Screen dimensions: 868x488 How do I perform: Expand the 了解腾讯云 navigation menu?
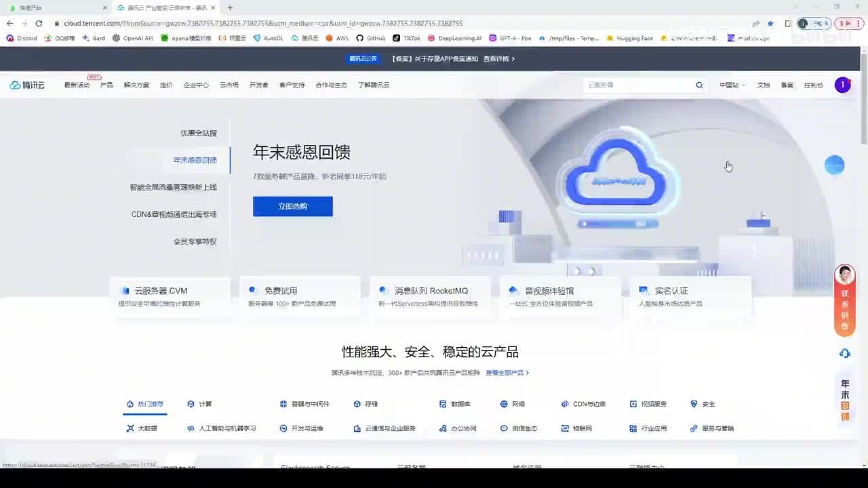[x=374, y=85]
